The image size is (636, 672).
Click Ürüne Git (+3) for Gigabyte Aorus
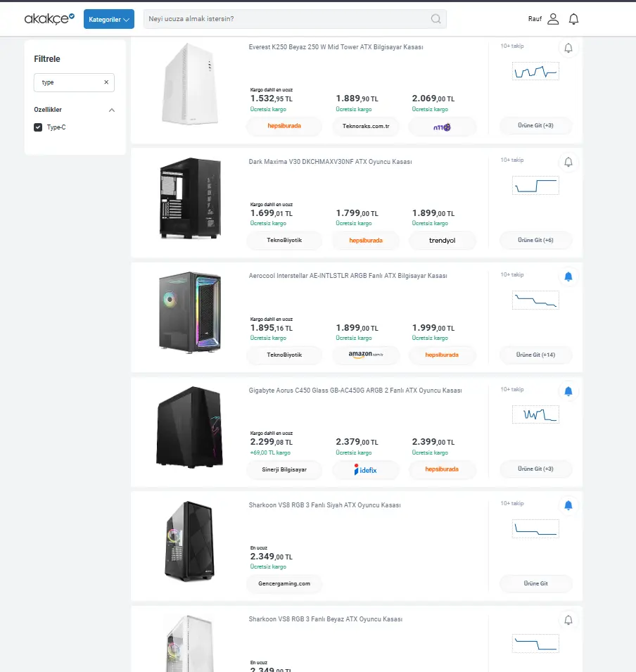coord(535,469)
